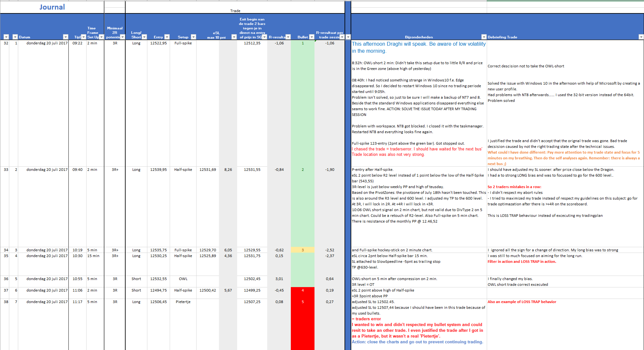Select the Trade header cell
The image size is (644, 350).
click(235, 11)
